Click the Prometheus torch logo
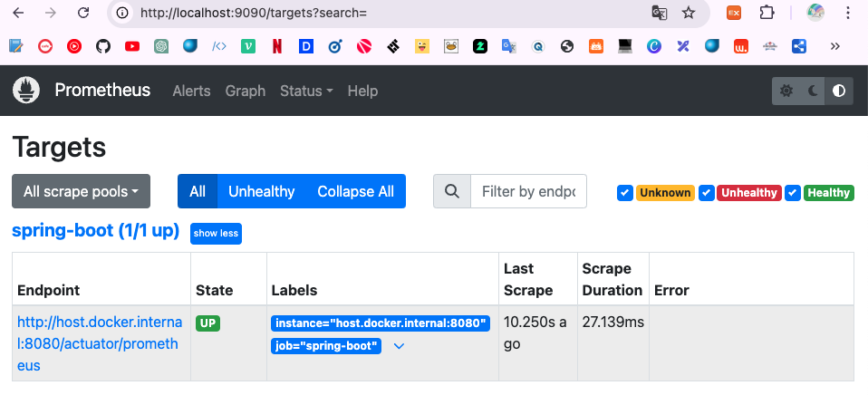Viewport: 868px width, 395px height. [x=26, y=91]
